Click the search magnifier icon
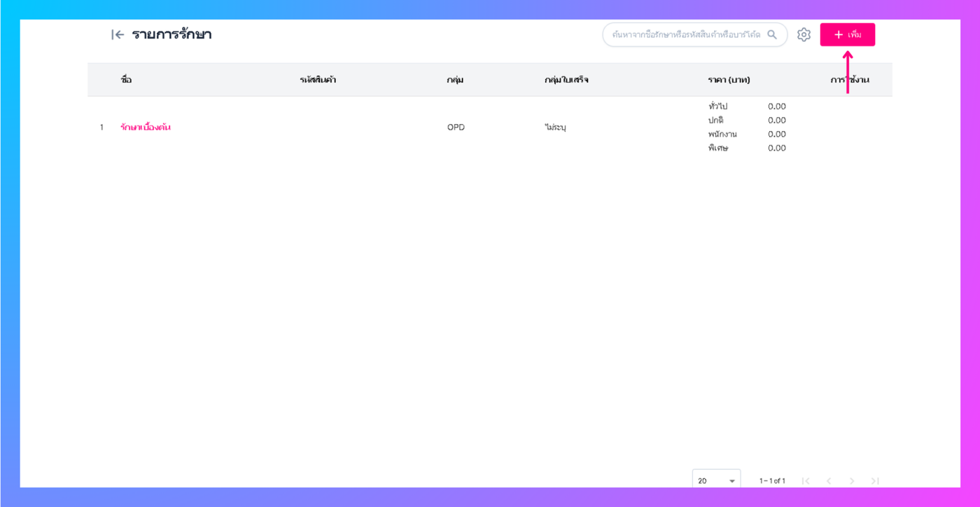Screen dimensions: 980x507 coord(772,34)
